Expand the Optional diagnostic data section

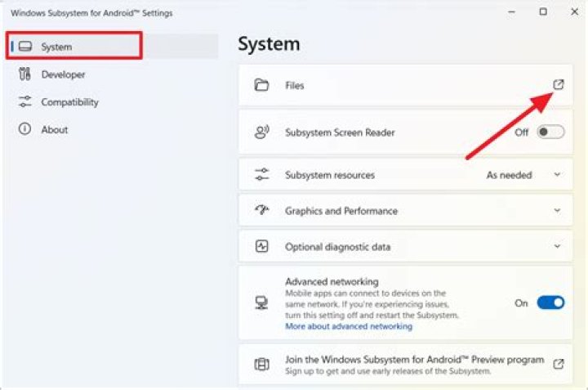click(558, 246)
